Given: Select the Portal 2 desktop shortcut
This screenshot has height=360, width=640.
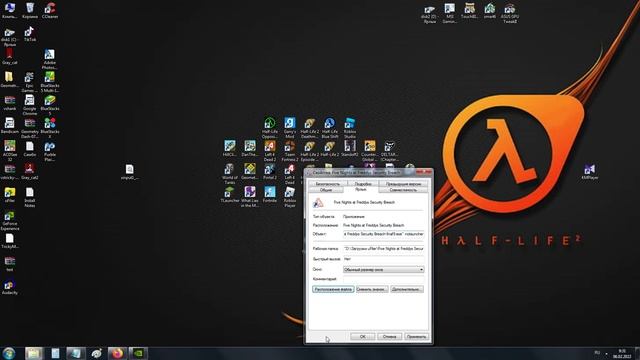Looking at the screenshot, I should click(x=270, y=172).
